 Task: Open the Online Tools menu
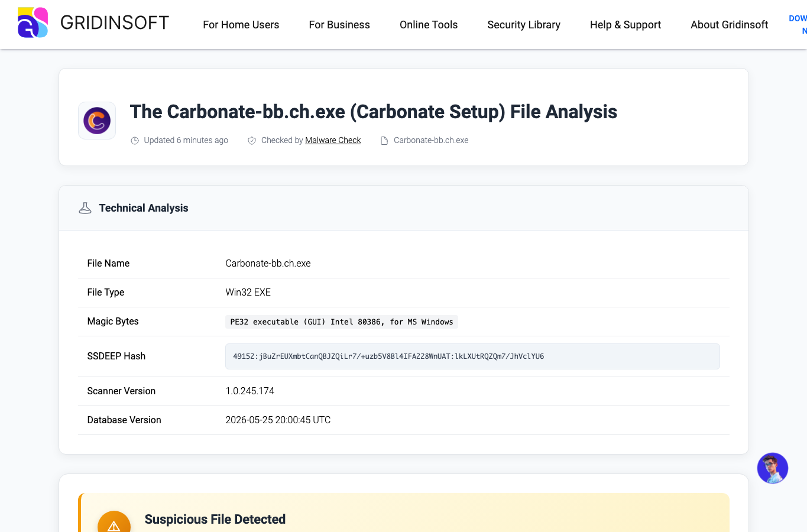click(429, 25)
